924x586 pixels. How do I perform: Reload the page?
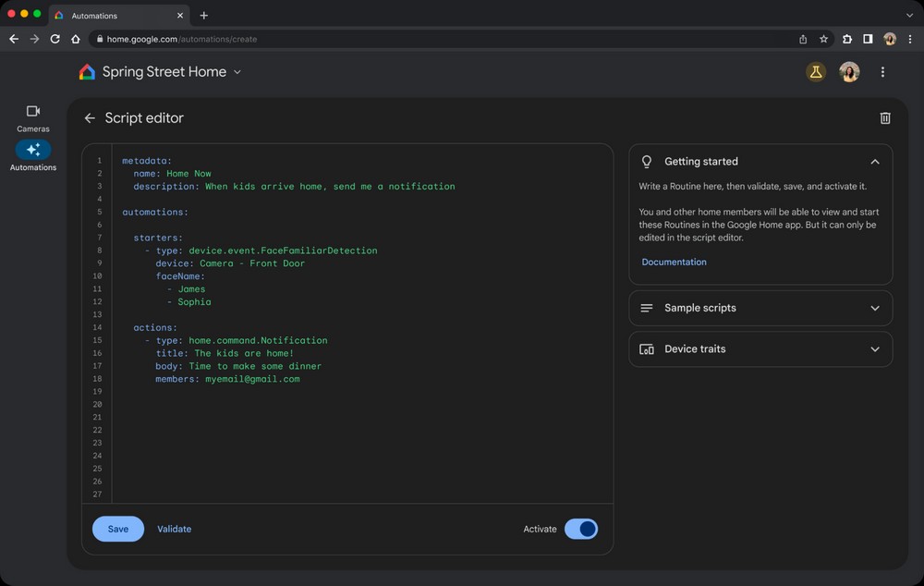[x=55, y=39]
